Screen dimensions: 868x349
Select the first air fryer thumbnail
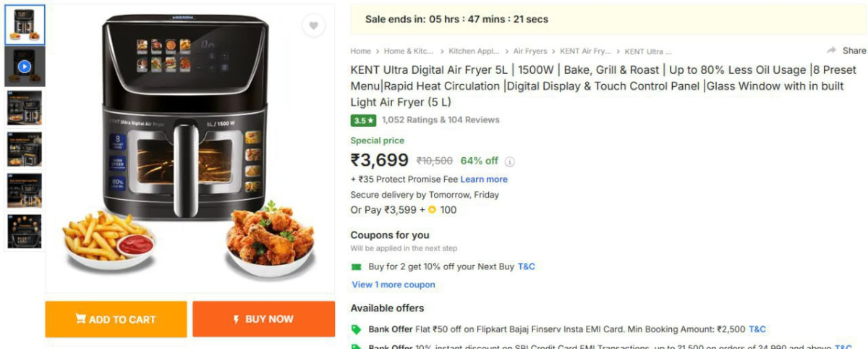coord(25,25)
